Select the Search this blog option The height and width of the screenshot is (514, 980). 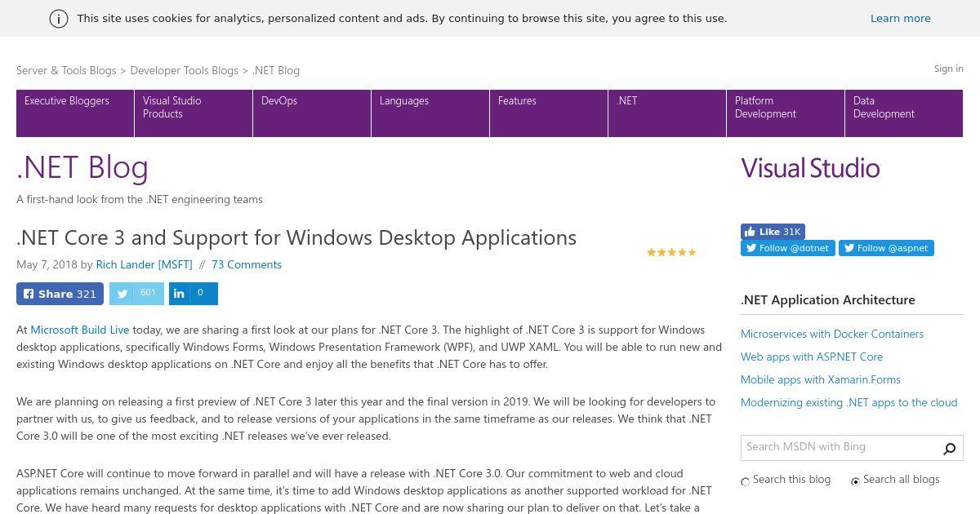pyautogui.click(x=746, y=482)
